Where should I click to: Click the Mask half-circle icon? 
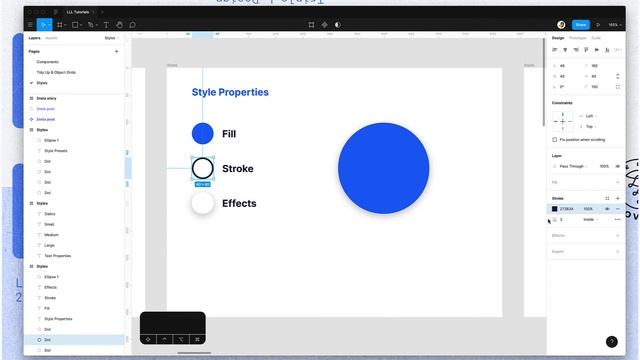click(338, 25)
